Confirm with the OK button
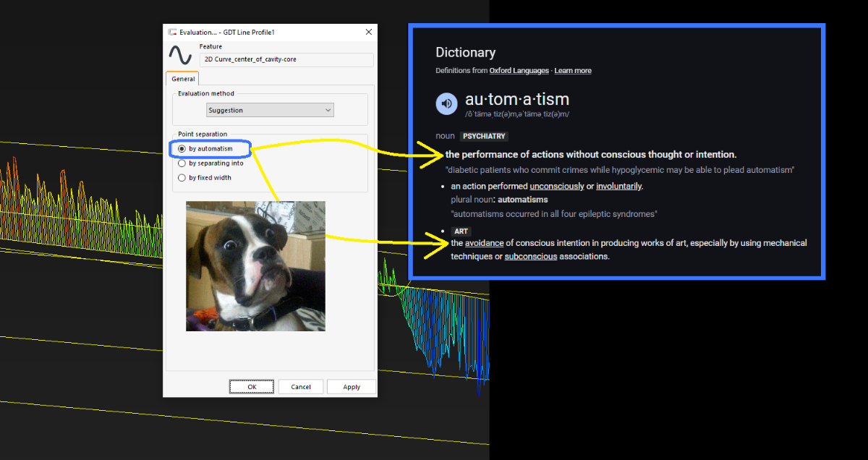Image resolution: width=868 pixels, height=460 pixels. point(252,387)
